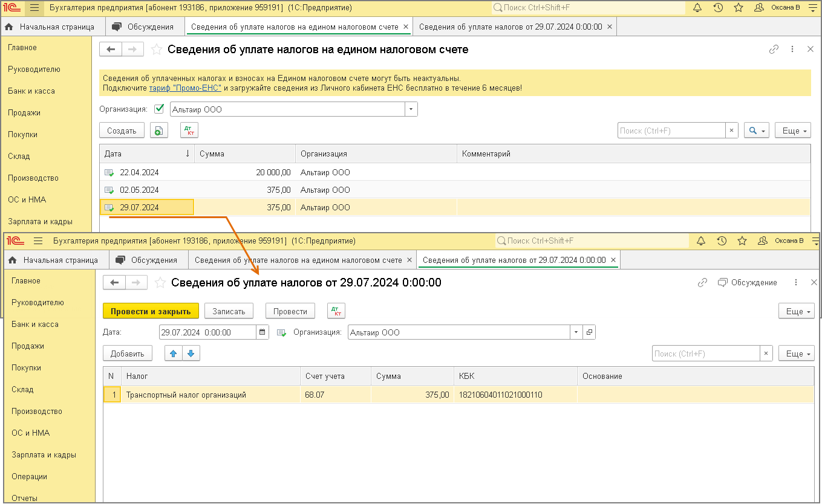Image resolution: width=822 pixels, height=504 pixels.
Task: Clear the document table search field
Action: coord(766,354)
